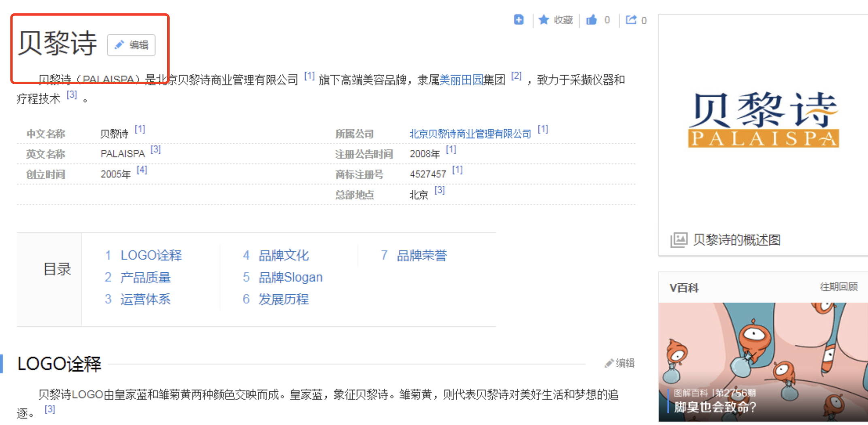
Task: Click the blue plus icon in the top toolbar
Action: (x=519, y=19)
